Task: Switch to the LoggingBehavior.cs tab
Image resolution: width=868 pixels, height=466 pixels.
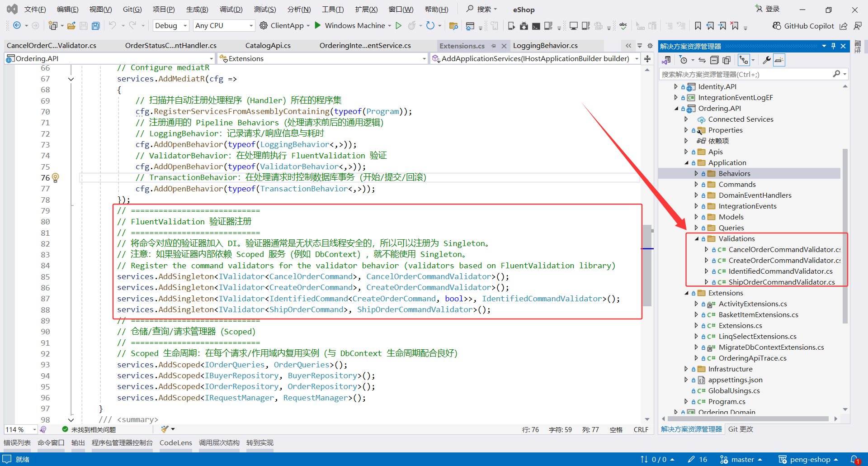Action: point(546,46)
